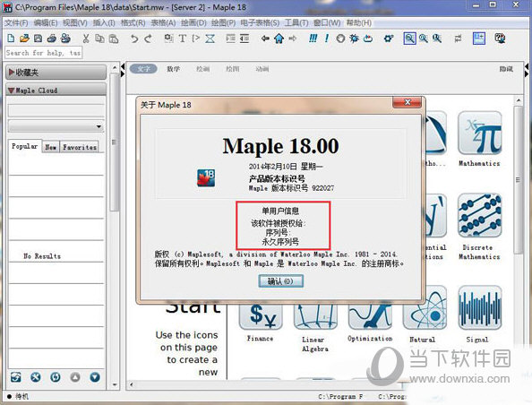Viewport: 532px width, 405px height.
Task: Close the 关于 Maple 18 dialog
Action: (x=408, y=102)
